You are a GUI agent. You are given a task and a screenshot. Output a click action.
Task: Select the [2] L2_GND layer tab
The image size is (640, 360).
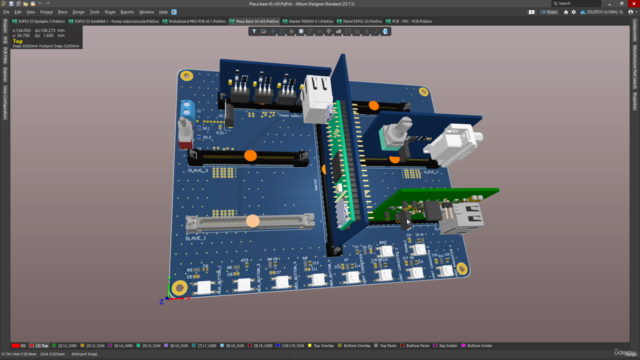[64, 346]
